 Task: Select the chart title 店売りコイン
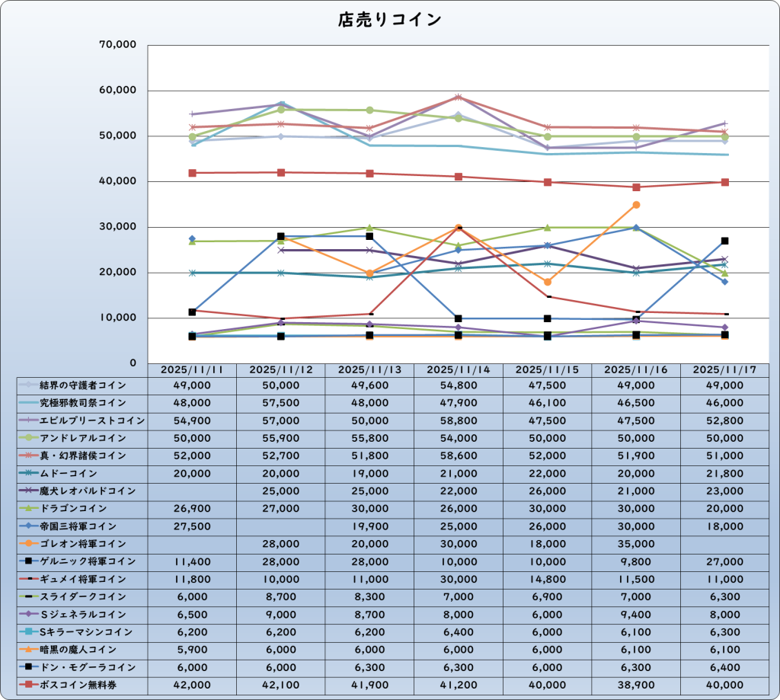(389, 21)
